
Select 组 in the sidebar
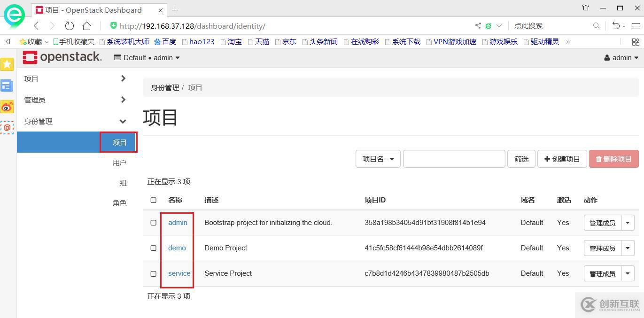[x=123, y=183]
